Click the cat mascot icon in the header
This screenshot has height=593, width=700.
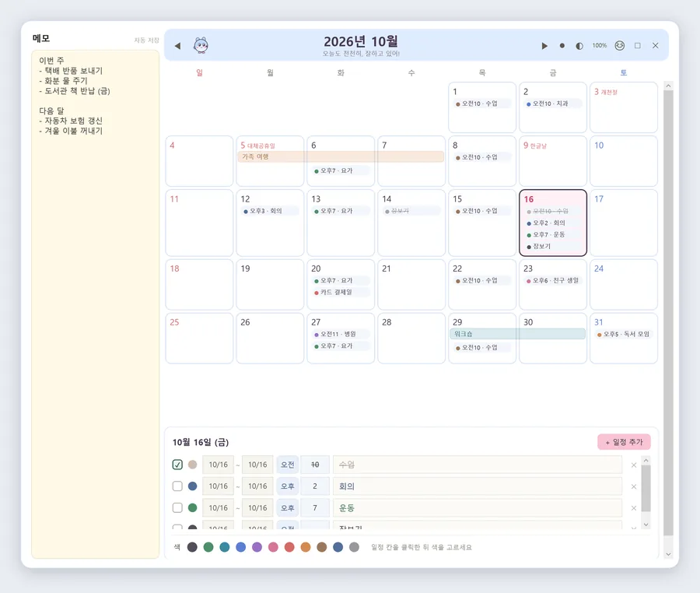pos(201,45)
